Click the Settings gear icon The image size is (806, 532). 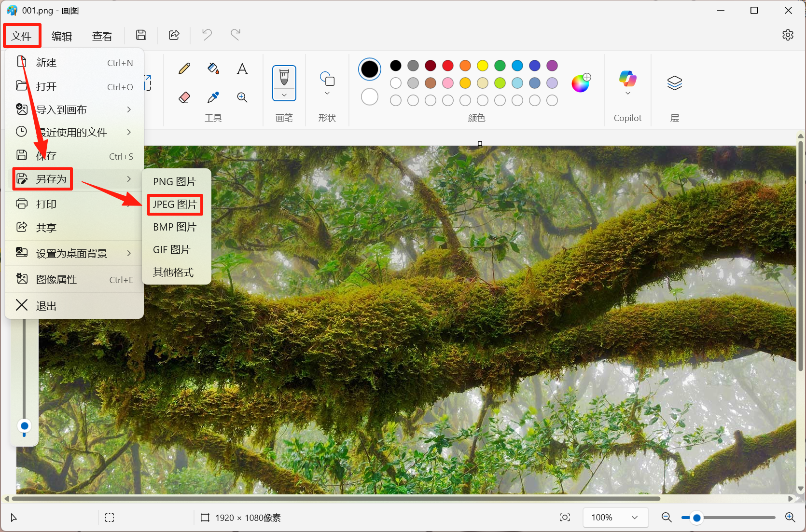[788, 35]
